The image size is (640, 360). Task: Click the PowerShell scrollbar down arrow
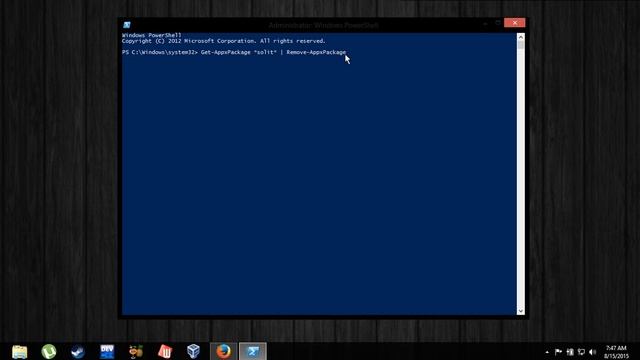(x=520, y=311)
